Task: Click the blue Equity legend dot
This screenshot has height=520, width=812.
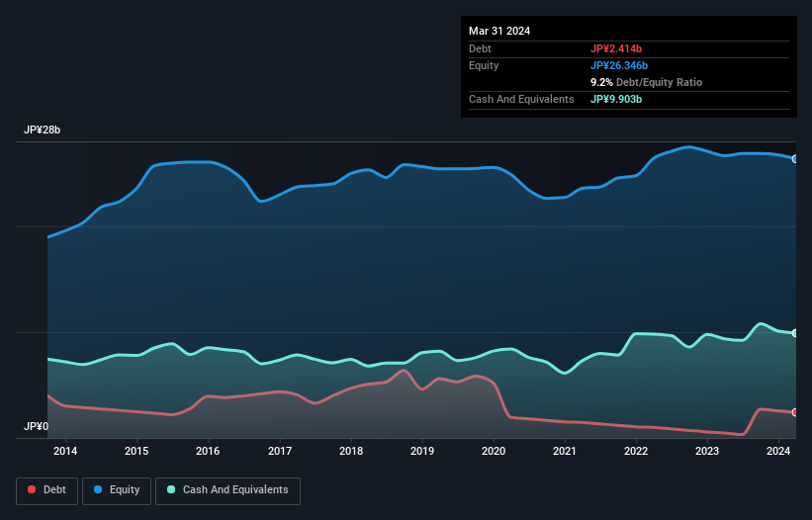Action: coord(98,489)
